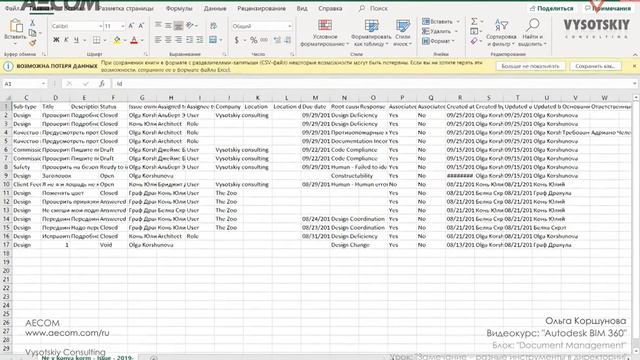This screenshot has height=360, width=640.
Task: Click the Increase Decimal icon
Action: tap(278, 40)
